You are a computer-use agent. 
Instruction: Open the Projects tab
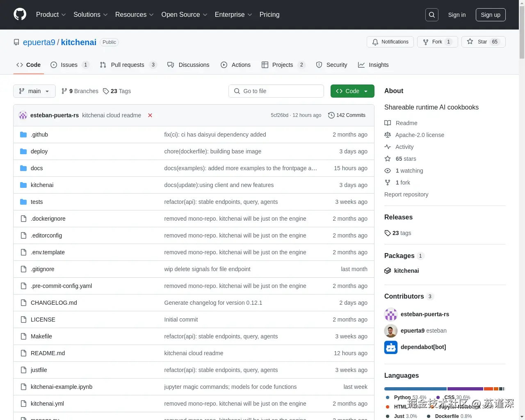coord(283,65)
